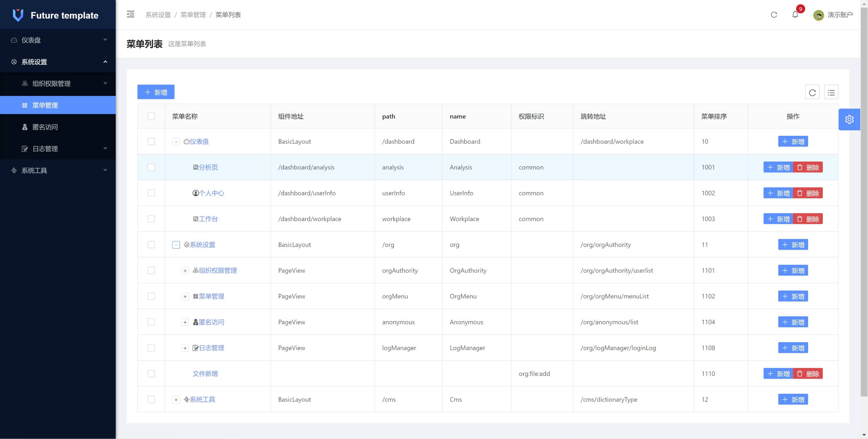
Task: Click 新增 in the 系统工具 row
Action: 793,399
